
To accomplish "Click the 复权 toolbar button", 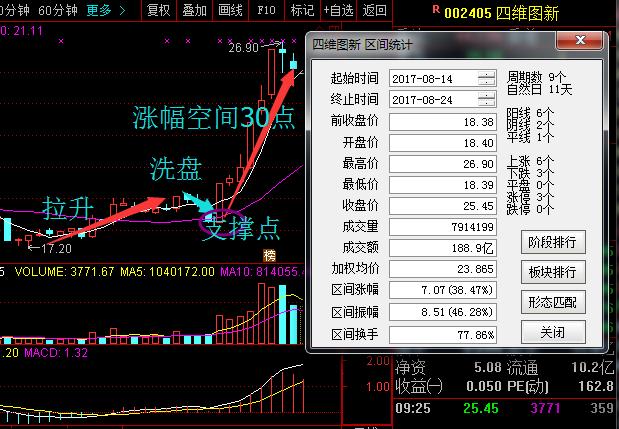I will [x=158, y=11].
